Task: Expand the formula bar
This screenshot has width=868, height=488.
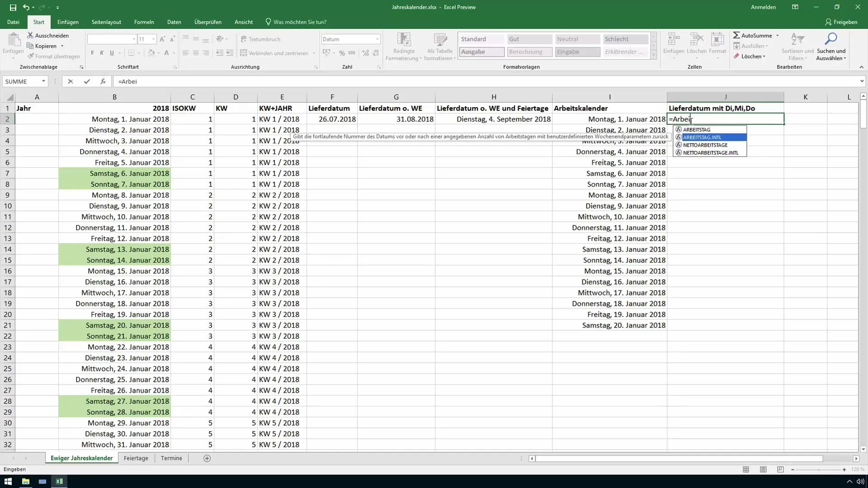Action: [862, 81]
